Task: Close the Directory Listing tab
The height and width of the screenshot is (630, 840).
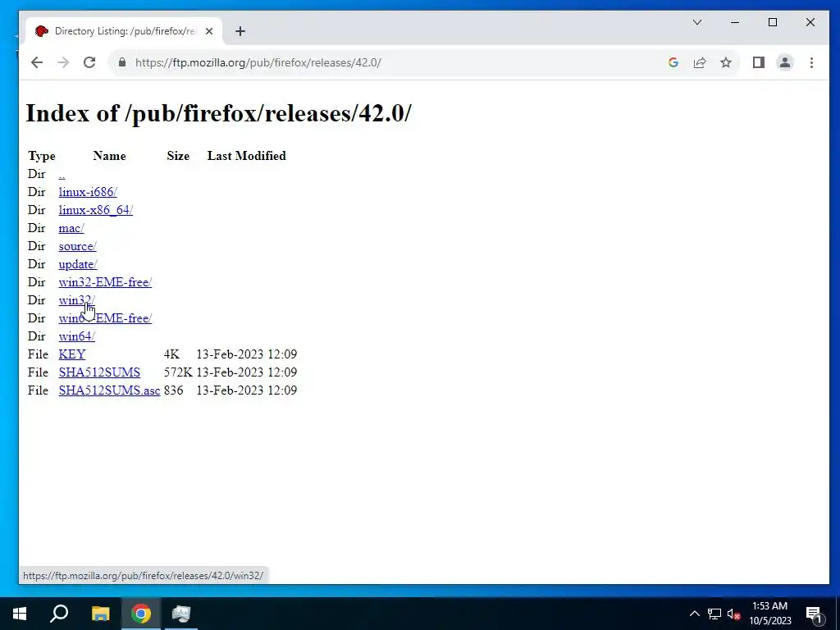Action: pyautogui.click(x=209, y=31)
